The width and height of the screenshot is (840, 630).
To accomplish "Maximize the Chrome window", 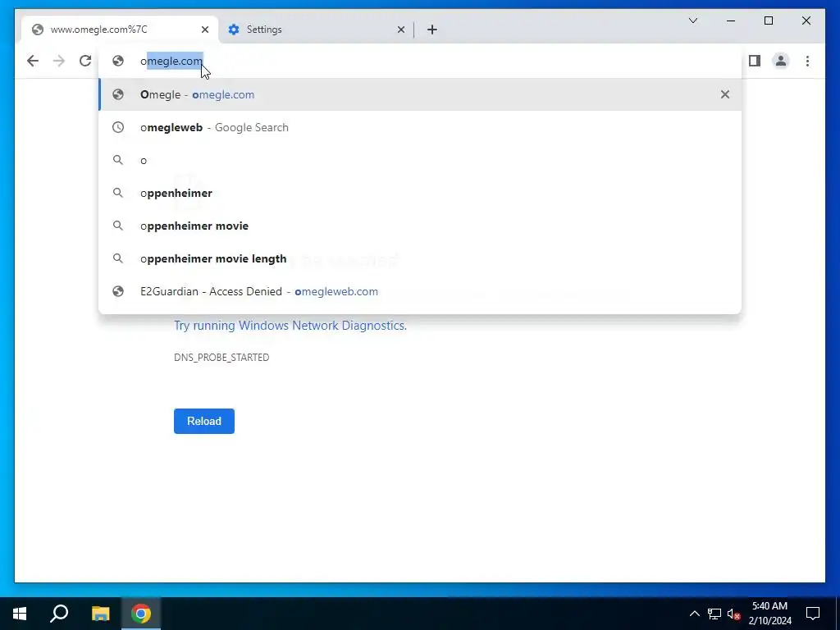I will point(768,21).
